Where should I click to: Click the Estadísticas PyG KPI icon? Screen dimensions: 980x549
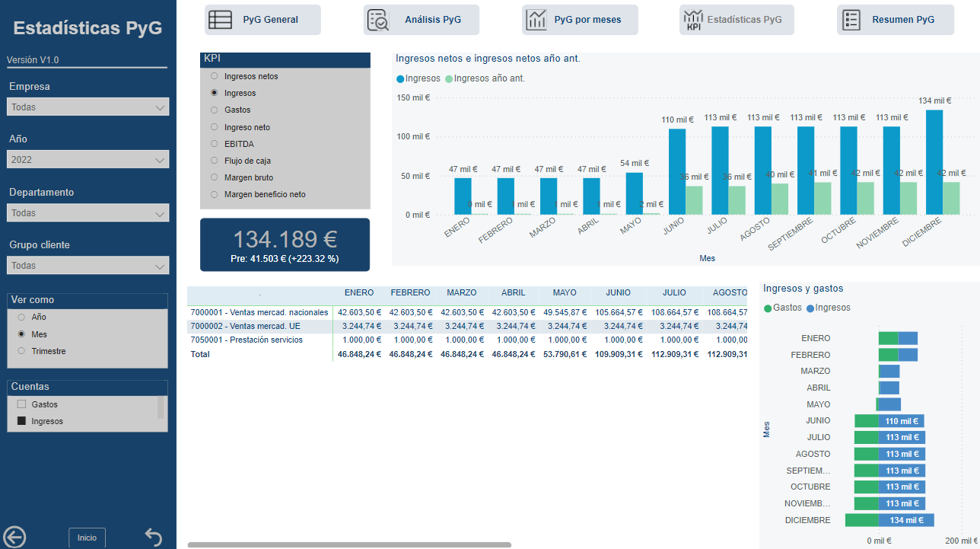point(694,20)
